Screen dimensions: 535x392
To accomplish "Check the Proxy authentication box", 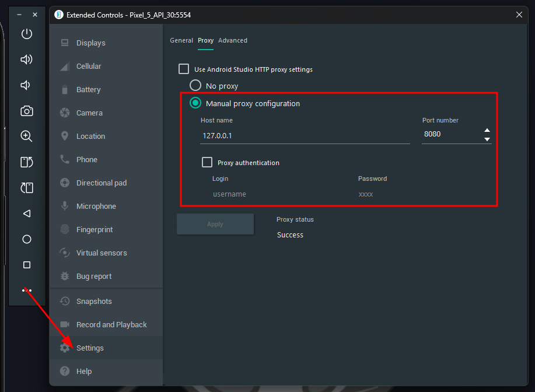I will click(207, 163).
